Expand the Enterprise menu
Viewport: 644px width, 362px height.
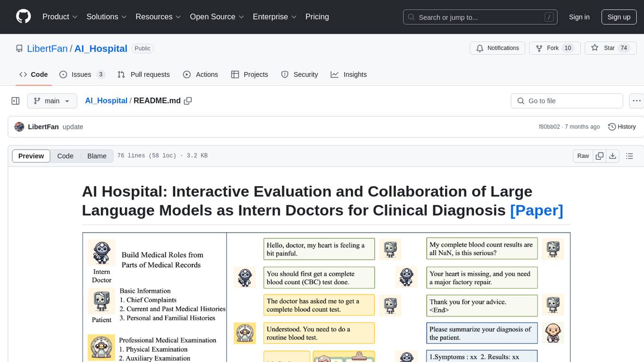pyautogui.click(x=275, y=17)
